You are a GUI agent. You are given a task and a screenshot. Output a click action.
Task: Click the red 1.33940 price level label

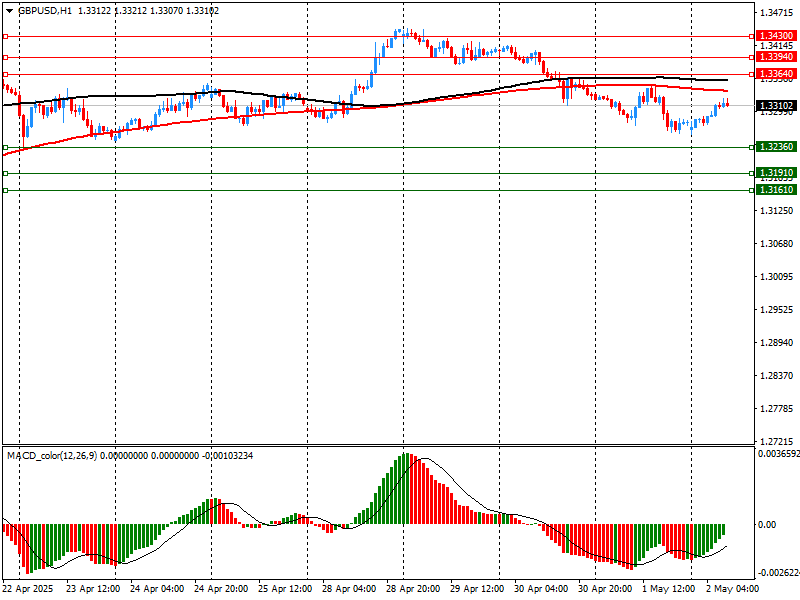click(x=776, y=57)
